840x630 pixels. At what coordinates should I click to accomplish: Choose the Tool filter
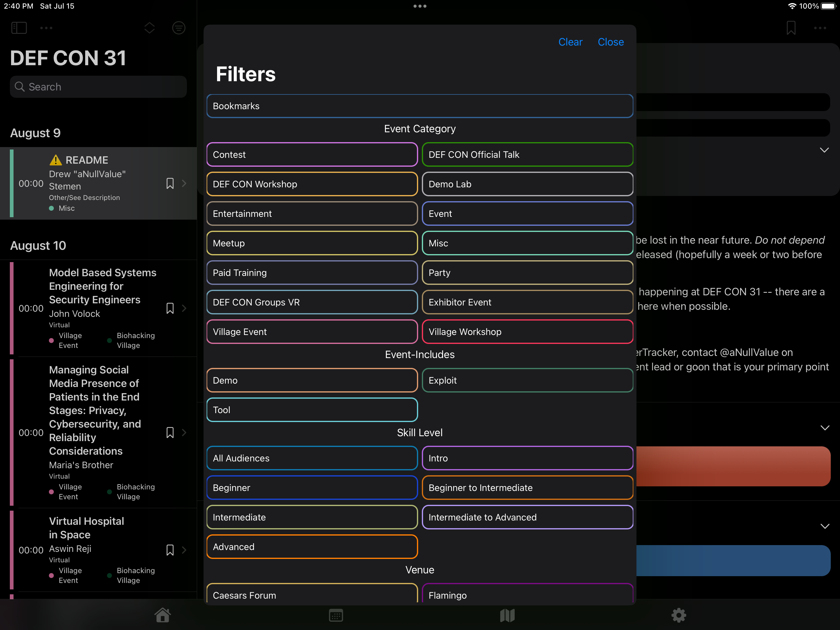click(x=312, y=410)
